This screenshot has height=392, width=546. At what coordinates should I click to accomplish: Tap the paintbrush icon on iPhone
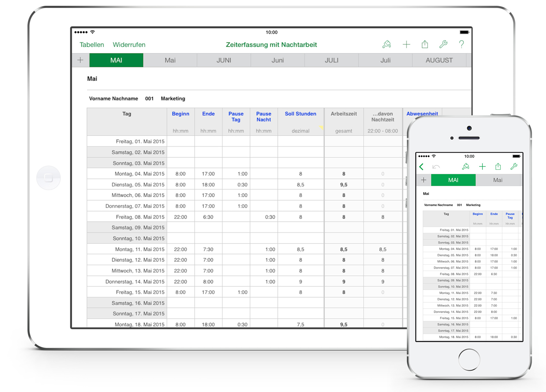pos(466,167)
